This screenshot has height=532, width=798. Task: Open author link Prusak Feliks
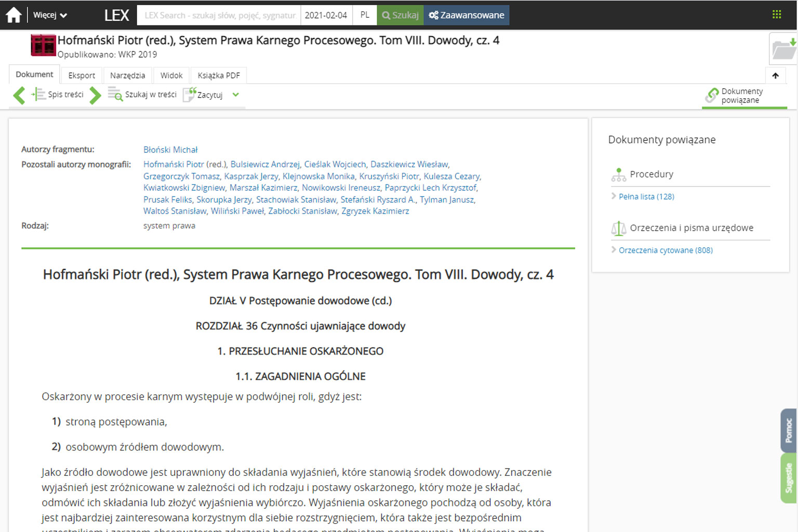pos(167,199)
